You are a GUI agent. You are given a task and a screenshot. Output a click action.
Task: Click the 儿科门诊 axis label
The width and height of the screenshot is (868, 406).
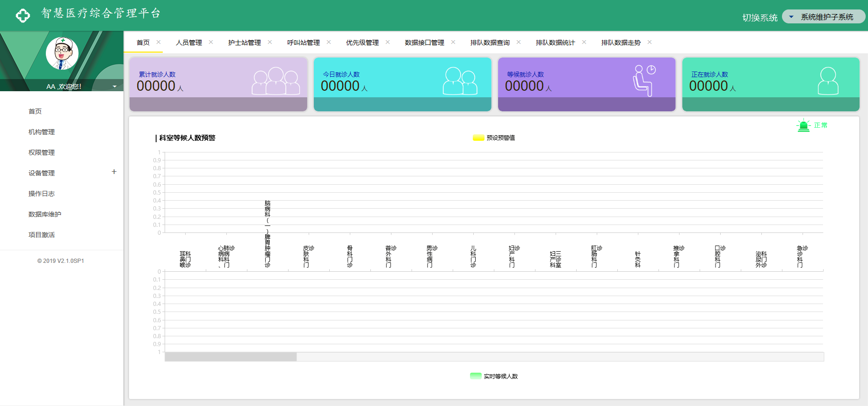473,256
